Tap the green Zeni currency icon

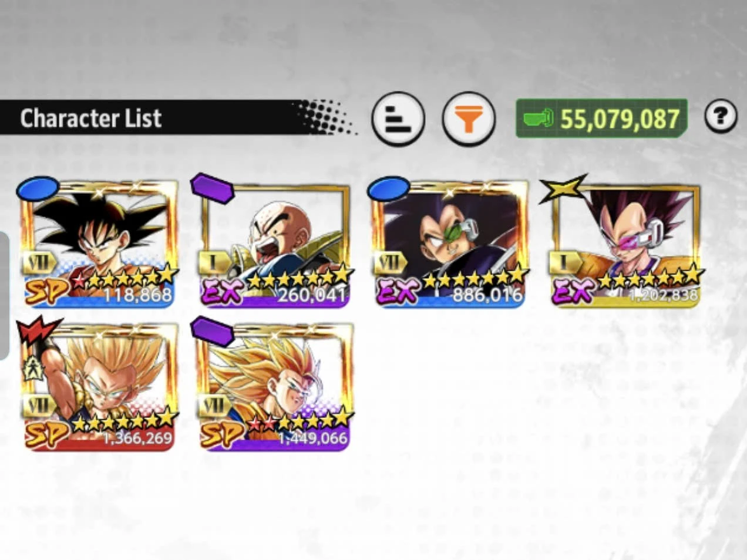[x=539, y=119]
